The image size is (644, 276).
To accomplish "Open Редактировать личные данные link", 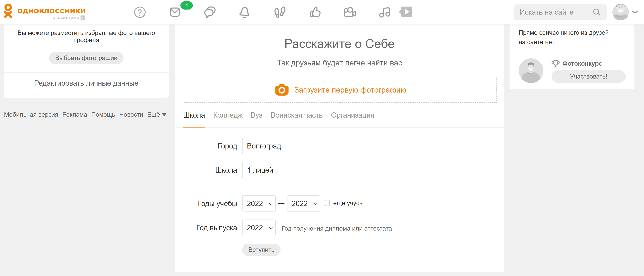I will click(x=86, y=83).
